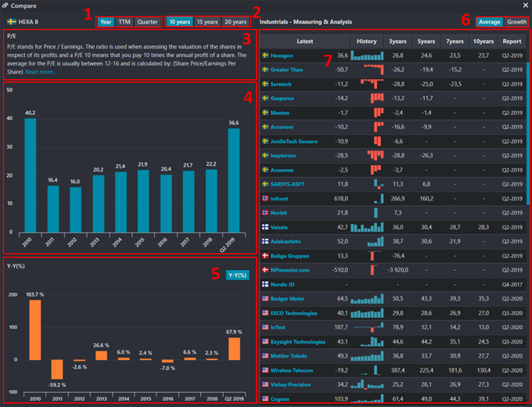This screenshot has width=532, height=407.
Task: Click Nordic ID report Q4-2017
Action: [x=512, y=284]
